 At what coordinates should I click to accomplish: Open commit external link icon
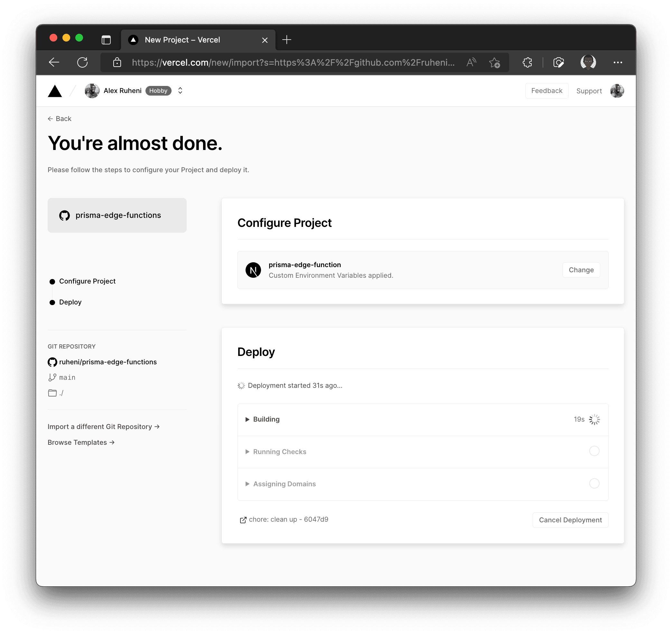coord(243,520)
